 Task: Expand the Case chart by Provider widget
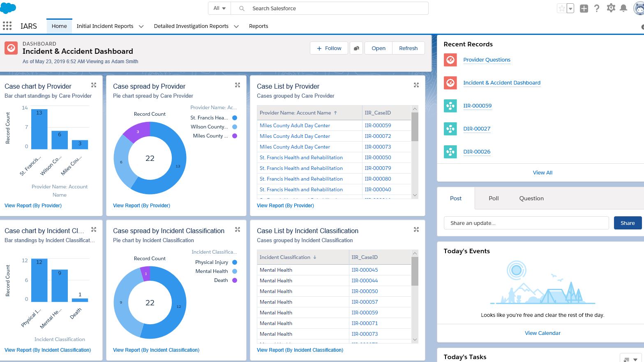tap(93, 85)
